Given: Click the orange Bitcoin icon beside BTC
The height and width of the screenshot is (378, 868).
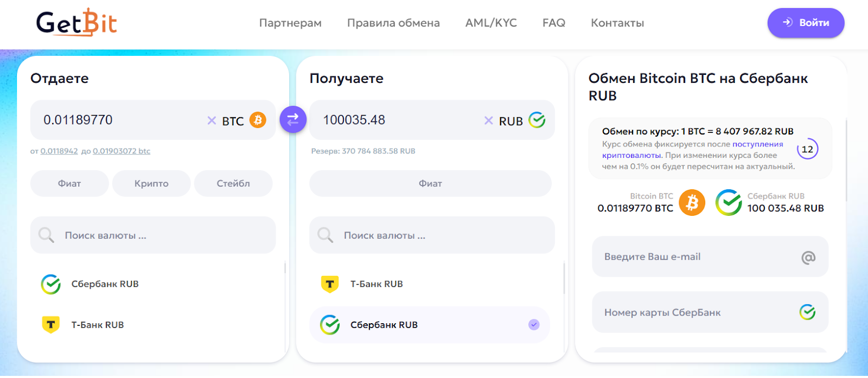Looking at the screenshot, I should click(x=258, y=120).
